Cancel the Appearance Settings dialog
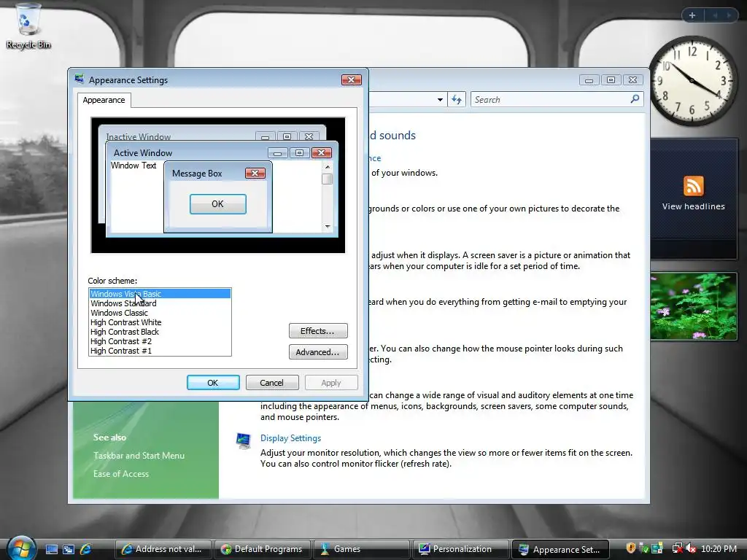The width and height of the screenshot is (747, 560). tap(272, 382)
